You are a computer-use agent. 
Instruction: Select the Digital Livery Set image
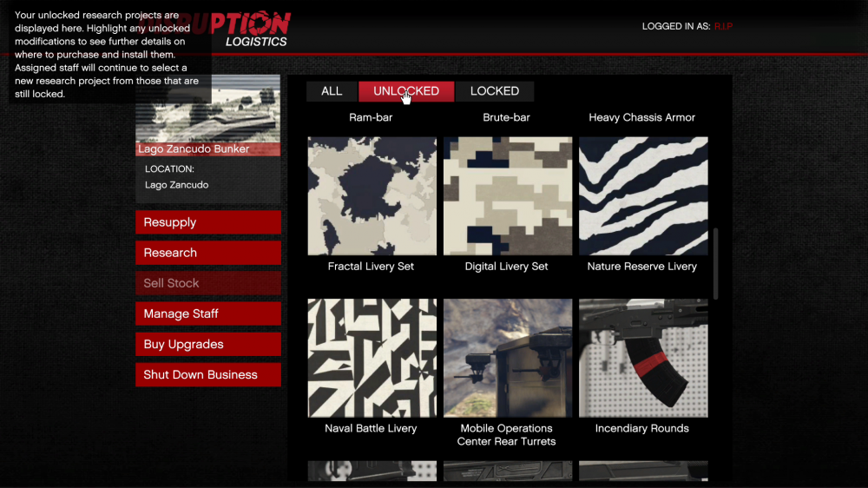click(508, 196)
